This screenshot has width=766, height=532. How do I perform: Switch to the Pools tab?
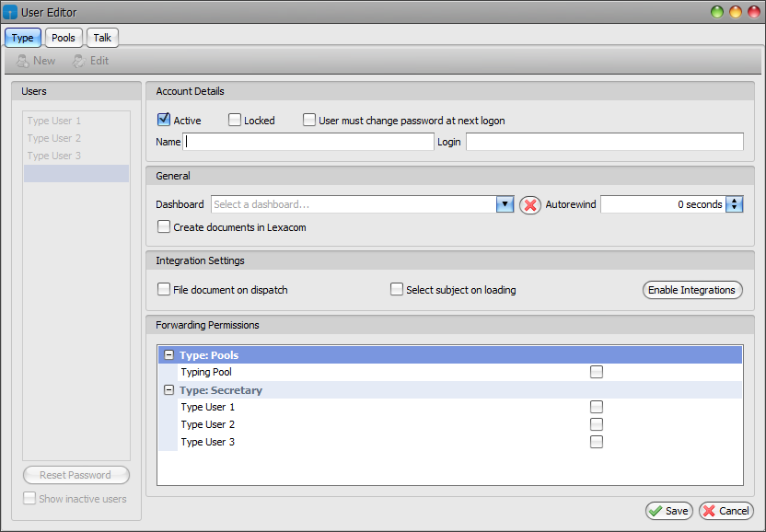(64, 38)
